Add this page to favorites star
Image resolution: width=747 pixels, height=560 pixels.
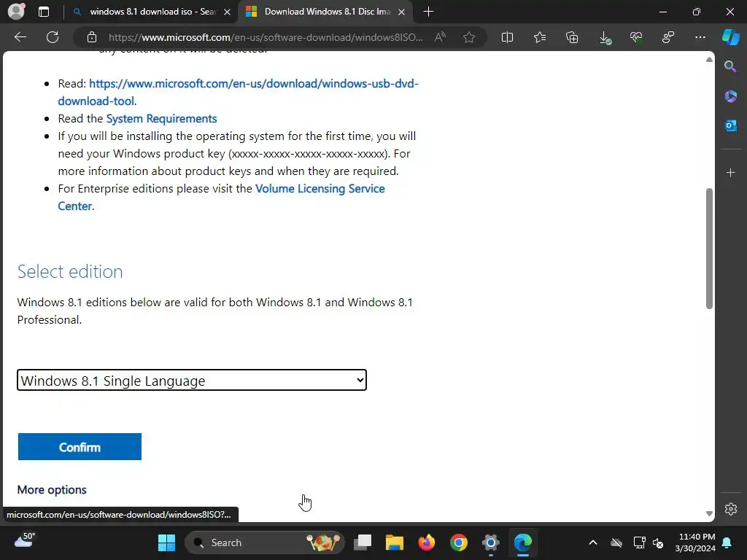(x=469, y=37)
